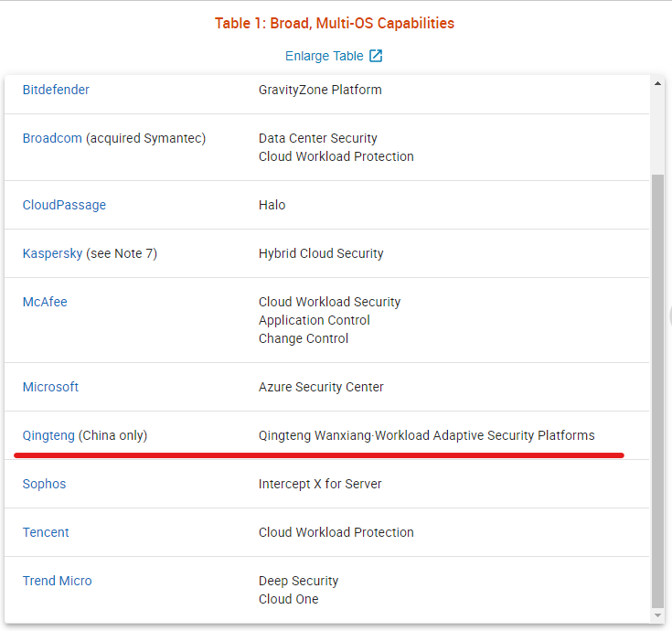672x631 pixels.
Task: Click the (China only) note text
Action: click(112, 435)
